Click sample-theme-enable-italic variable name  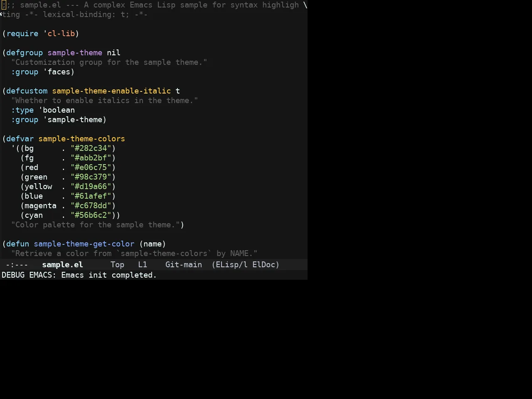coord(111,91)
